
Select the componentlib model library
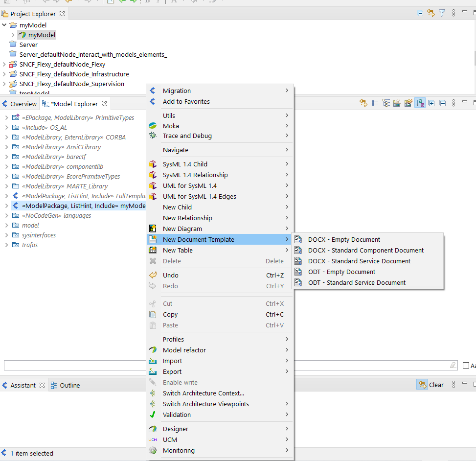(62, 167)
